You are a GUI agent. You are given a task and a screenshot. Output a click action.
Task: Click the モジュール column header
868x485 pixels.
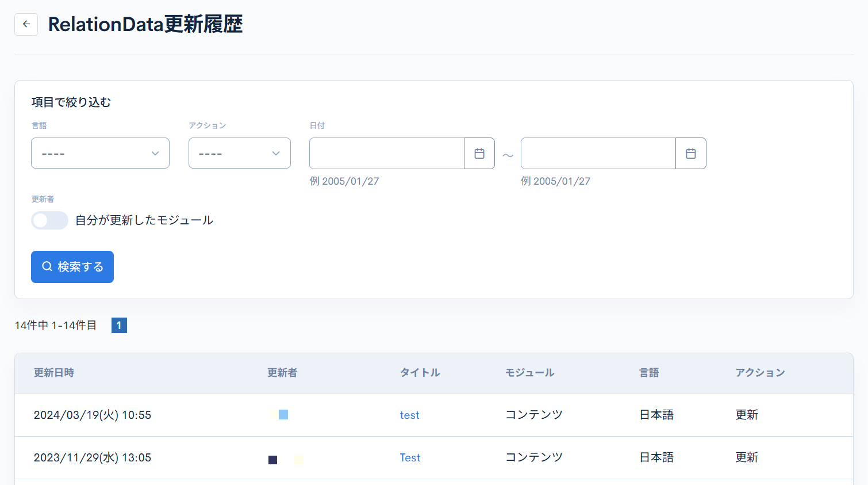point(529,373)
